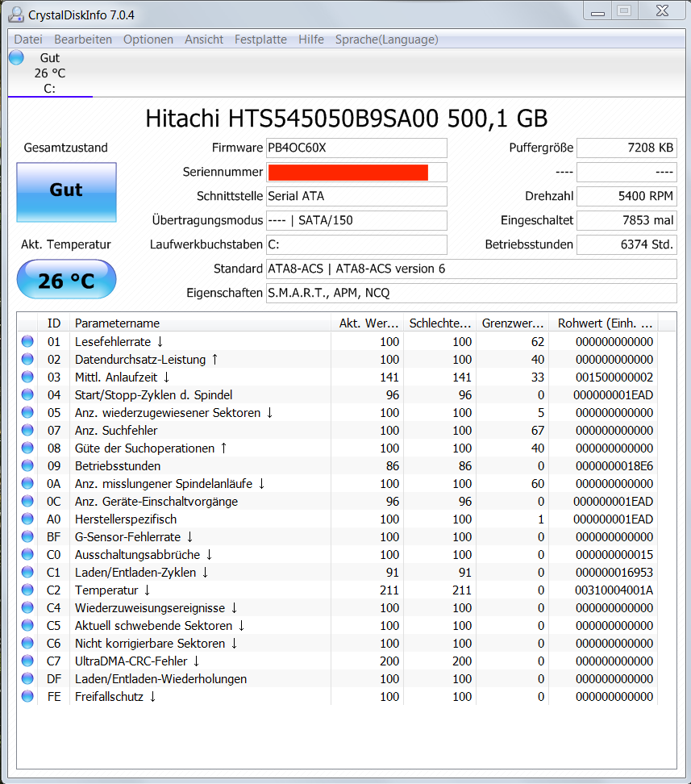Click the status icon for Laden/Entladen-Zyklen
The height and width of the screenshot is (784, 691).
point(27,572)
